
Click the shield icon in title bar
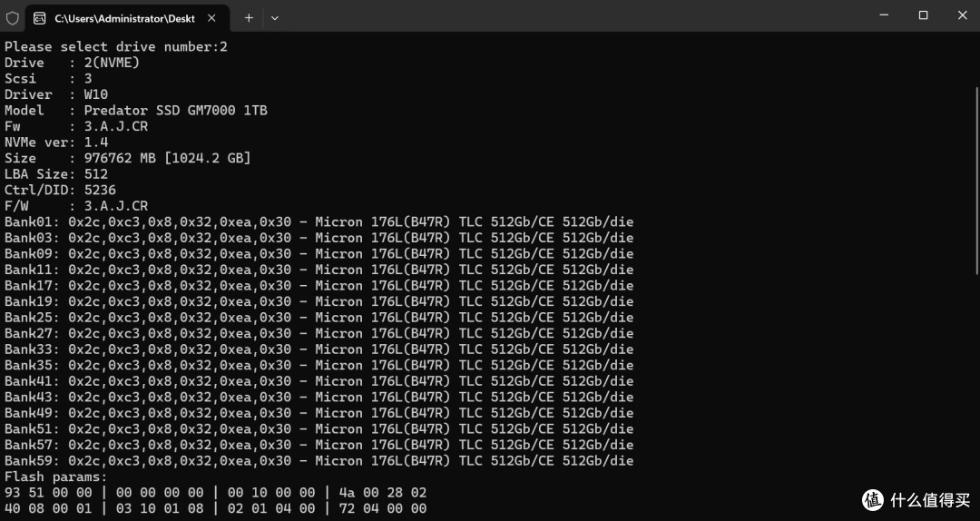pyautogui.click(x=13, y=18)
